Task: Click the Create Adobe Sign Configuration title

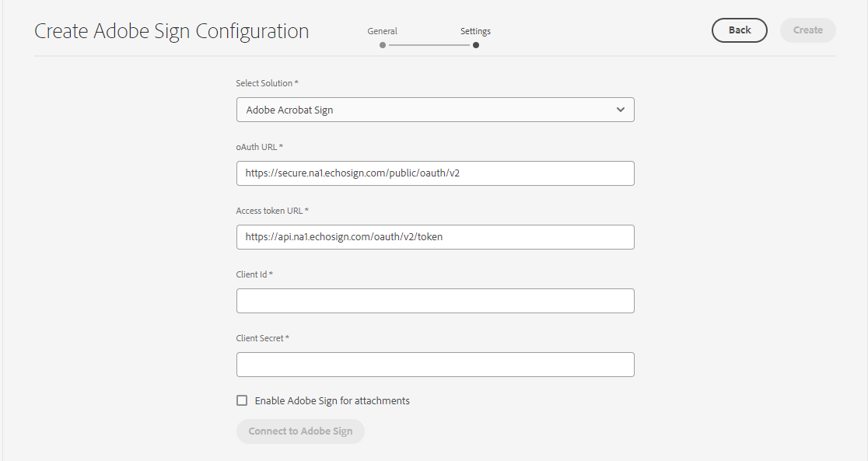Action: pyautogui.click(x=171, y=31)
